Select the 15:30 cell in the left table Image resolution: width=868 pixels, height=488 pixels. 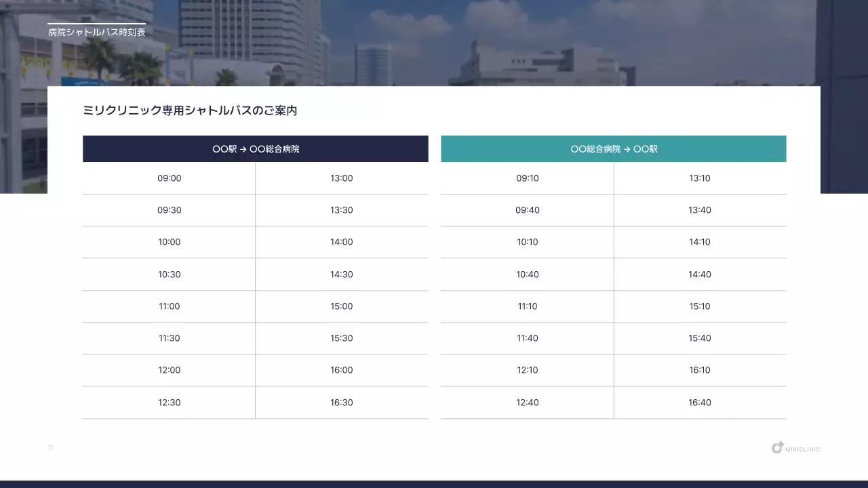click(342, 338)
